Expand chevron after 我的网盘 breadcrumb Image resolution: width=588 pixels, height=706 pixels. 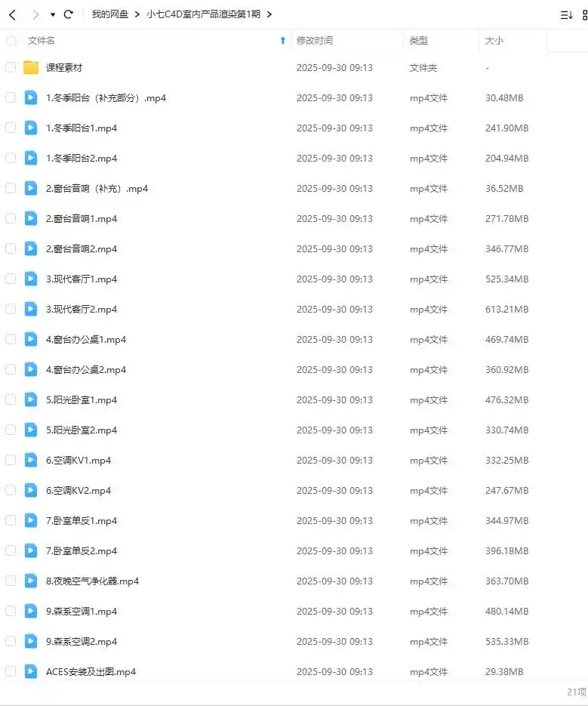tap(137, 14)
